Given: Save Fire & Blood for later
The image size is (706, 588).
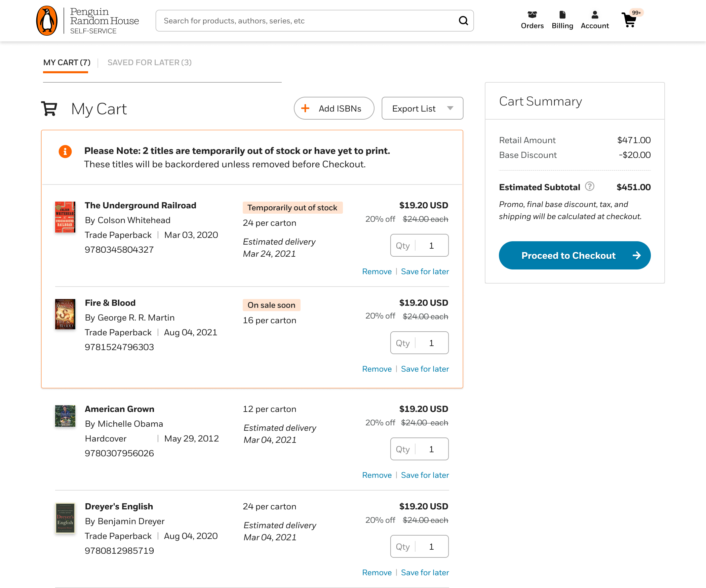Looking at the screenshot, I should click(x=425, y=369).
